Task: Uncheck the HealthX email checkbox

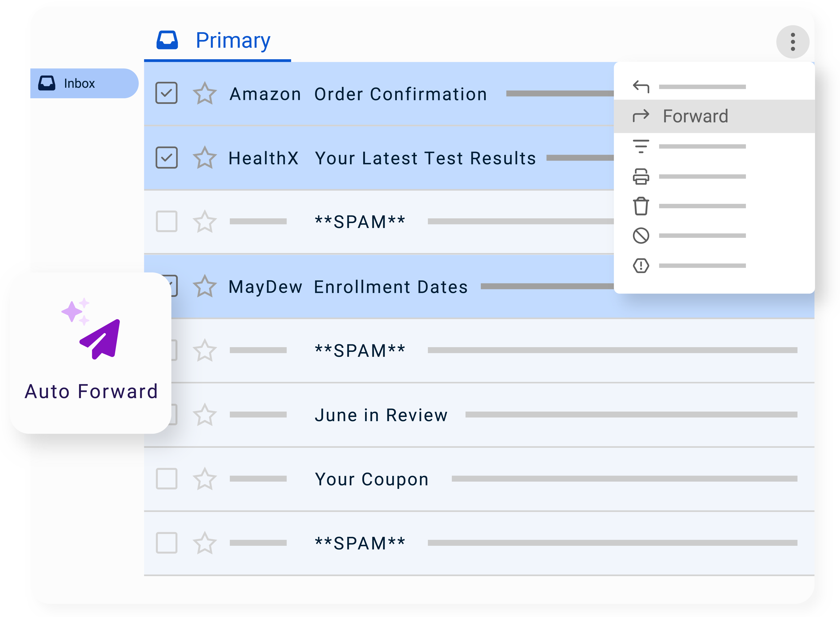Action: pos(166,158)
